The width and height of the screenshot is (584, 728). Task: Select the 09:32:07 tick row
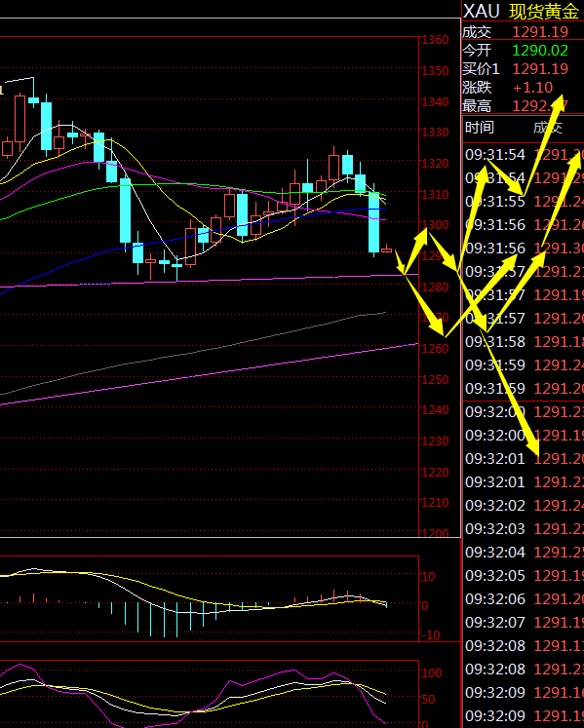tap(525, 622)
